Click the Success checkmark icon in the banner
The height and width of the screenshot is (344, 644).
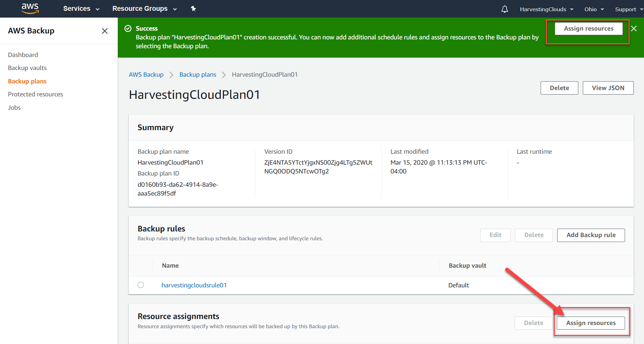pyautogui.click(x=128, y=28)
